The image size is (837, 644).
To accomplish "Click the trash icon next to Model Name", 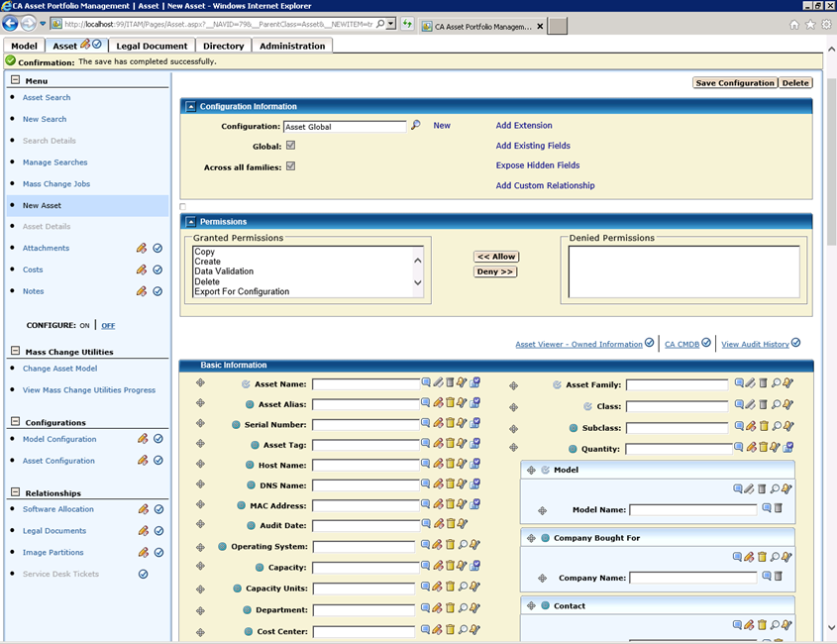I will click(x=779, y=508).
